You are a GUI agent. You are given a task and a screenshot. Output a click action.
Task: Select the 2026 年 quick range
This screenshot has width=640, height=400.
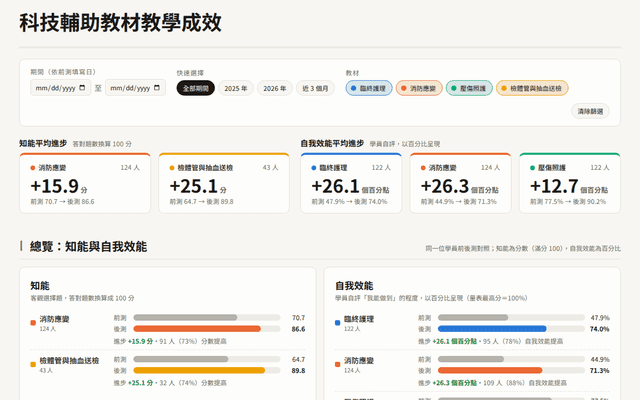click(275, 88)
